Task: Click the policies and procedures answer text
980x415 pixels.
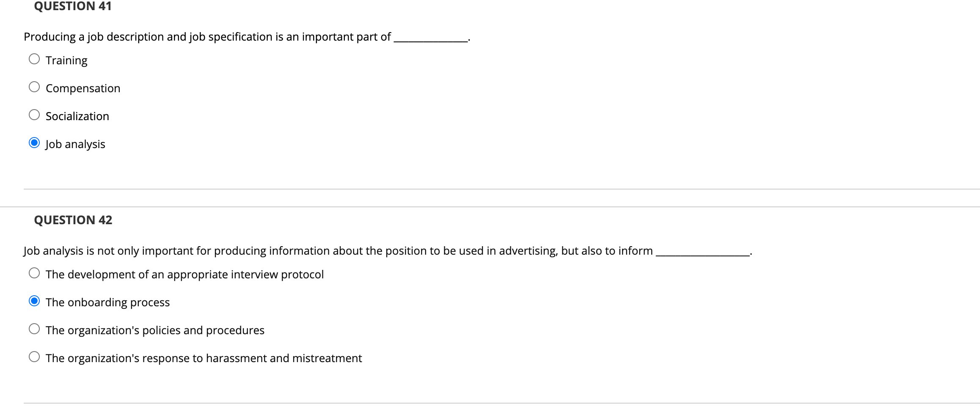Action: tap(155, 330)
